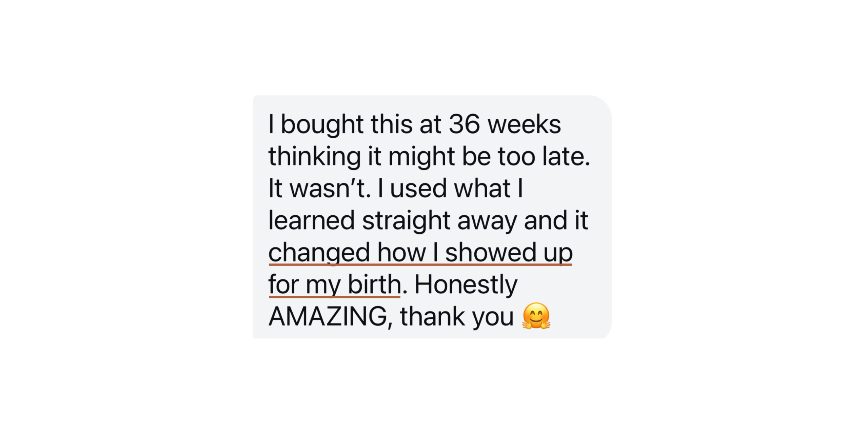The height and width of the screenshot is (434, 868).
Task: Click the word "showed" in the underlined phrase
Action: pos(490,253)
